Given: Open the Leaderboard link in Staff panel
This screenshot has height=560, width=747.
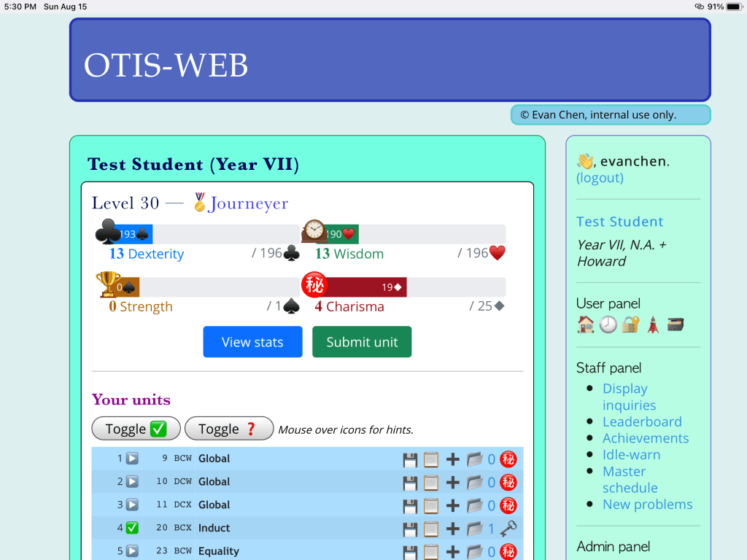Looking at the screenshot, I should click(x=642, y=421).
